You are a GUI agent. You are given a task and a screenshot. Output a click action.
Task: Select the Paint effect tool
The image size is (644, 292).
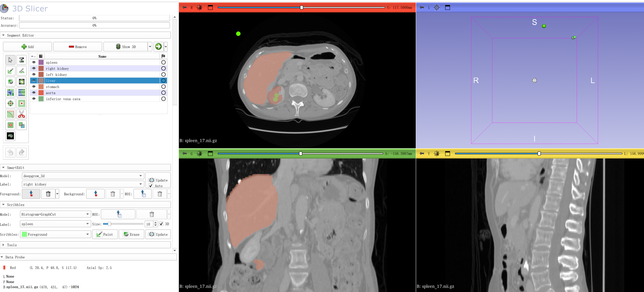coord(10,71)
